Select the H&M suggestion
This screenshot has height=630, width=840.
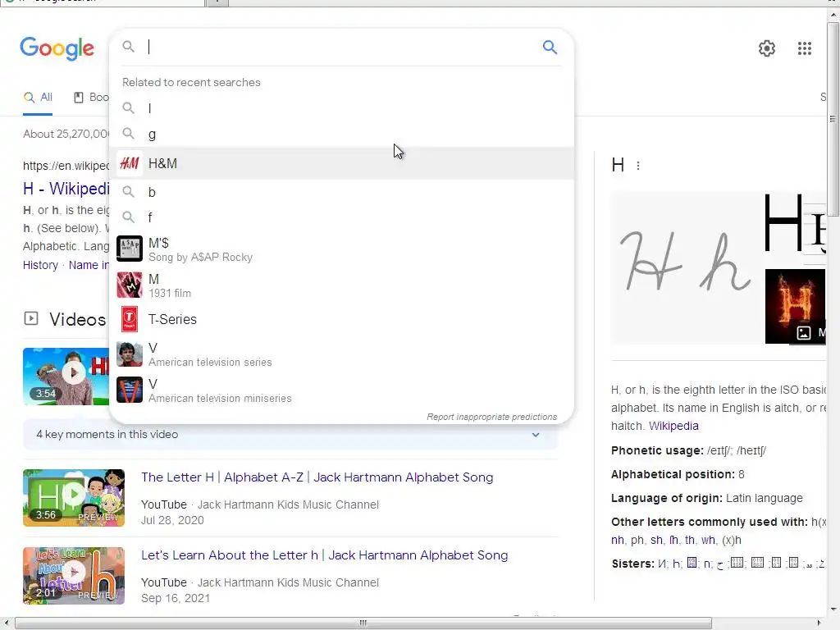point(341,163)
